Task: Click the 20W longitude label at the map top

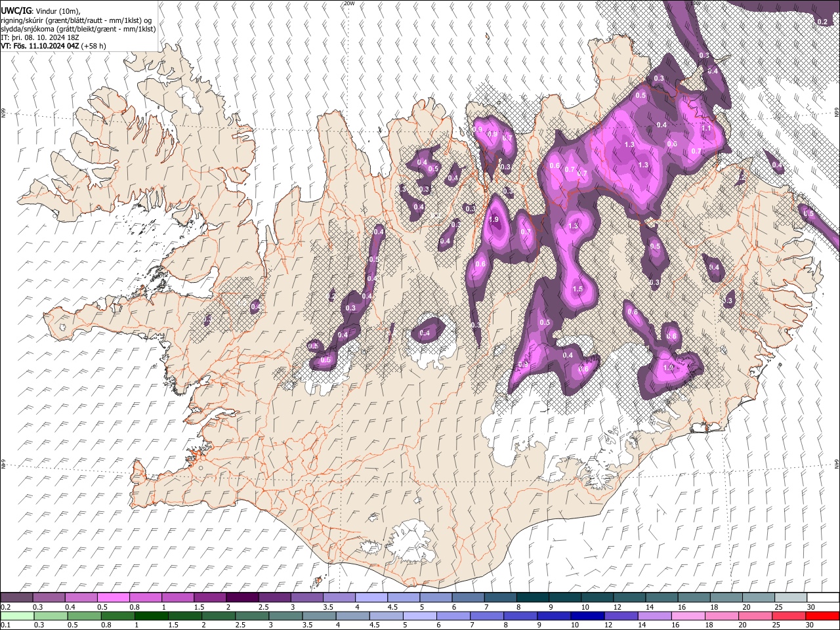Action: (349, 3)
